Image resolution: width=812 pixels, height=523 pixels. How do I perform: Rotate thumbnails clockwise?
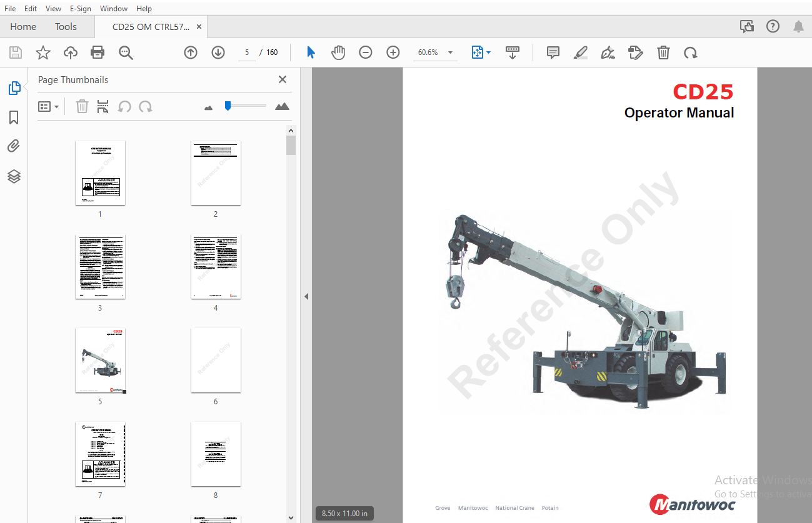coord(146,107)
